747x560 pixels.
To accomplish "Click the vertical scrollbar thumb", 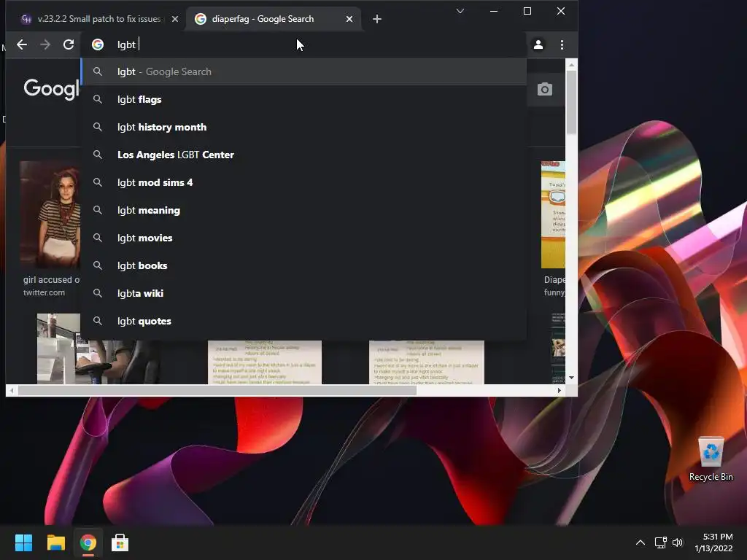I will 572,102.
